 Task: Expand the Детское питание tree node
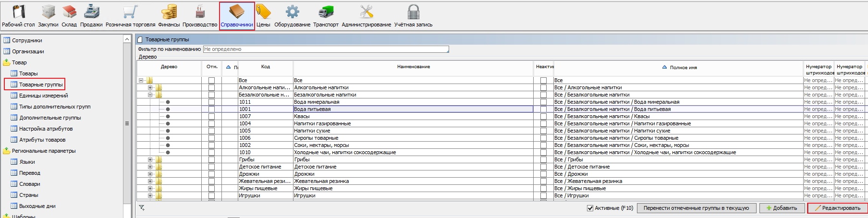point(150,167)
